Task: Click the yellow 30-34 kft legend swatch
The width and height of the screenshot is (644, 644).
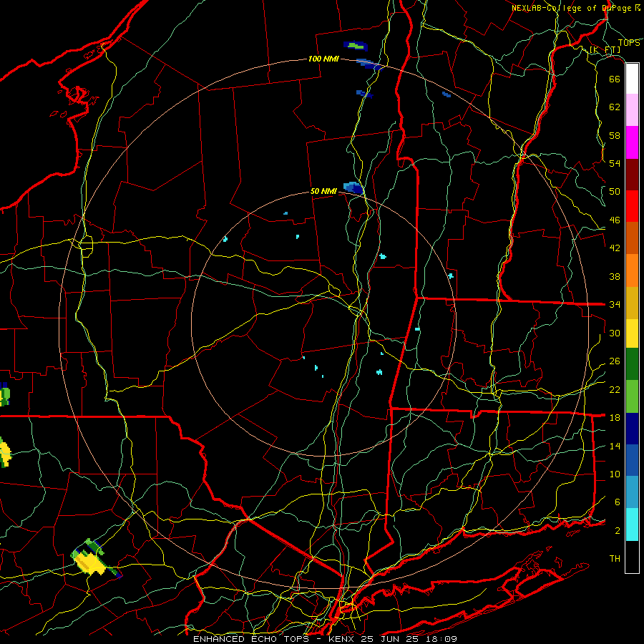Action: click(x=632, y=333)
